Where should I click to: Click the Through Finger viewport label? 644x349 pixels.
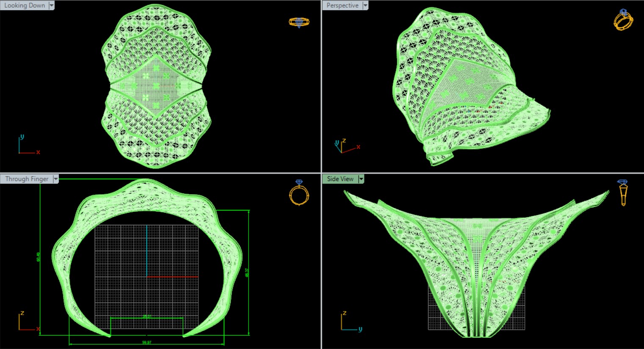tap(27, 179)
